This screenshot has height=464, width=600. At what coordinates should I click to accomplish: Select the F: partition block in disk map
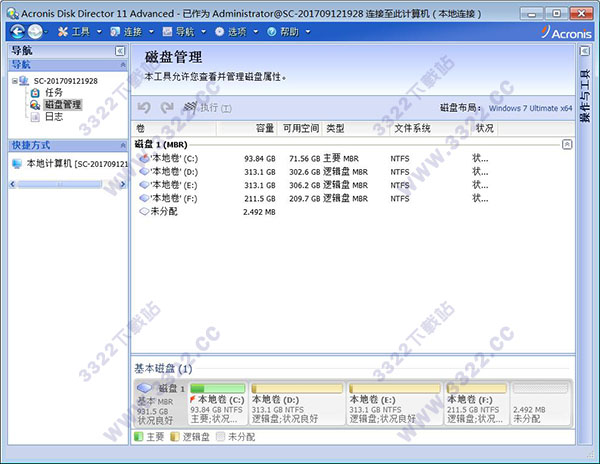[477, 404]
